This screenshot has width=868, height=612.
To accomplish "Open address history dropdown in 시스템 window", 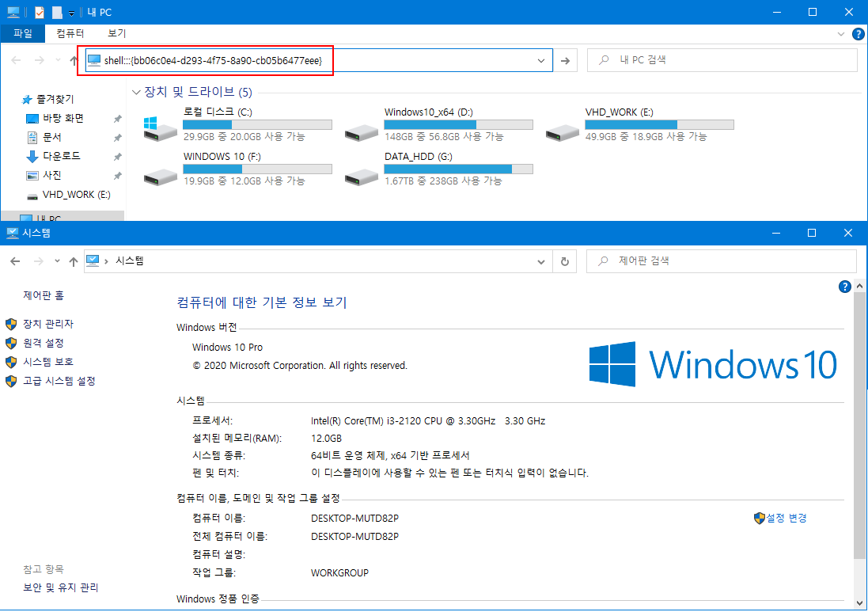I will point(541,261).
